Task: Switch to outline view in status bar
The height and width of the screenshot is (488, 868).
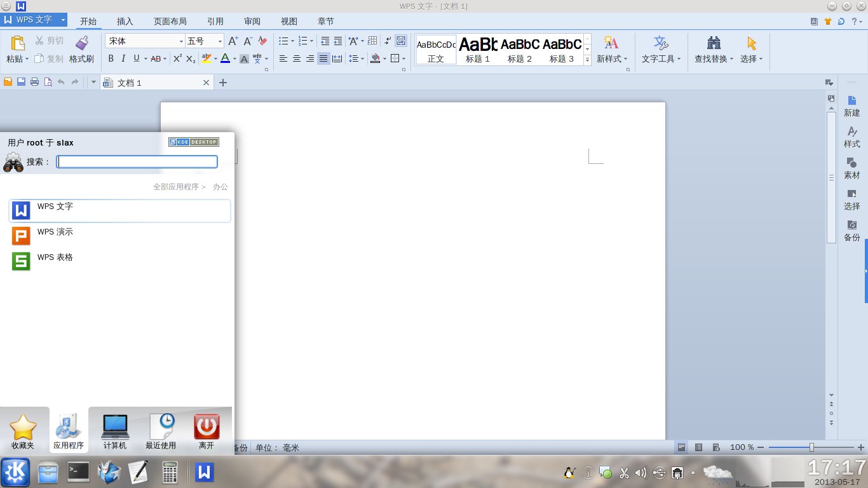Action: (x=699, y=447)
